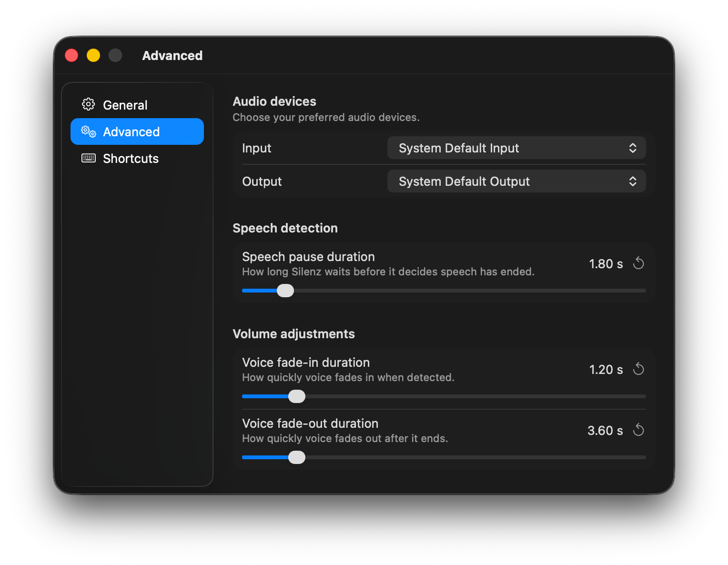The image size is (728, 565).
Task: Click the Shortcuts keyboard icon in sidebar
Action: 88,158
